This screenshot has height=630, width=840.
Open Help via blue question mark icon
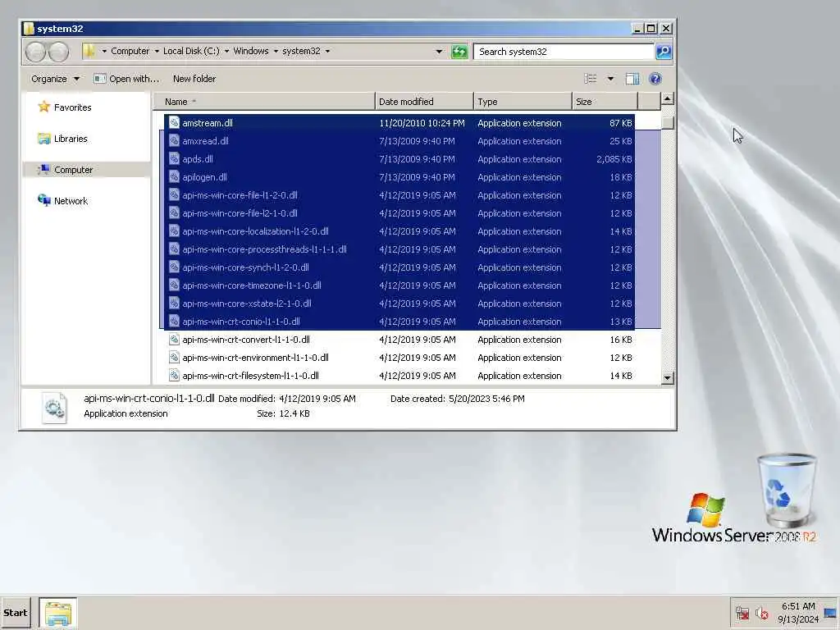coord(655,79)
